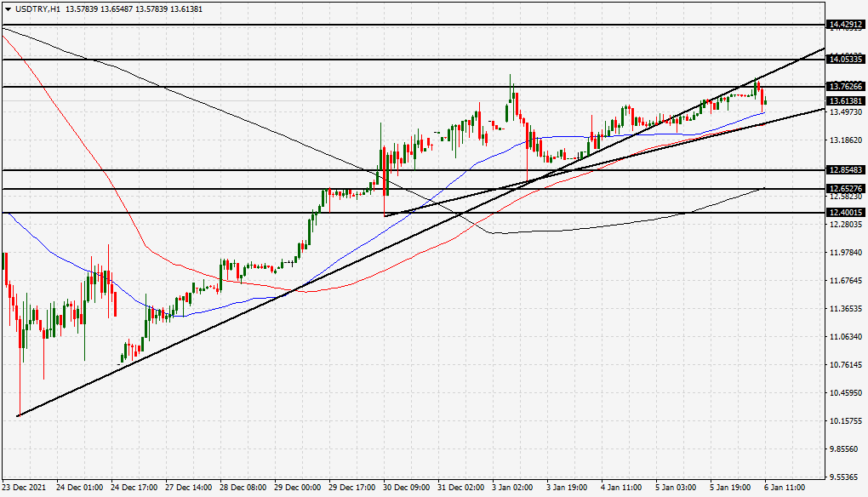The width and height of the screenshot is (868, 497).
Task: Click the 14.42912 horizontal line price label
Action: pyautogui.click(x=845, y=25)
